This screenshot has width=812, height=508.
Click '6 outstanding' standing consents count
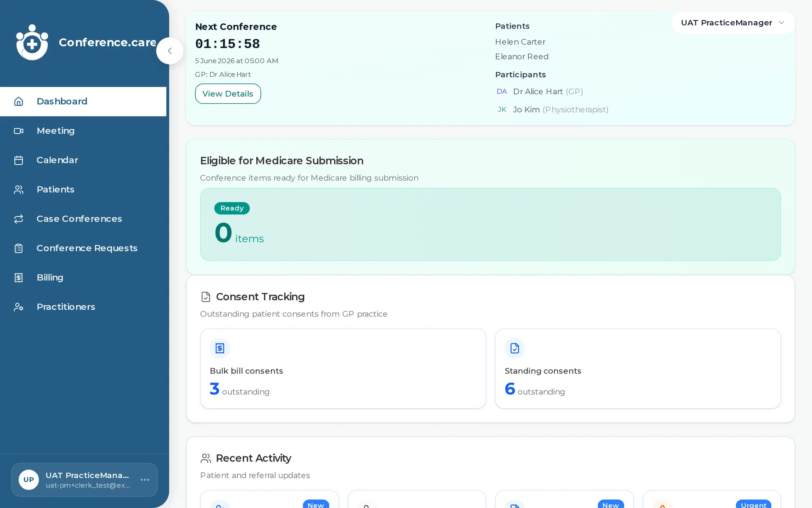pyautogui.click(x=535, y=389)
